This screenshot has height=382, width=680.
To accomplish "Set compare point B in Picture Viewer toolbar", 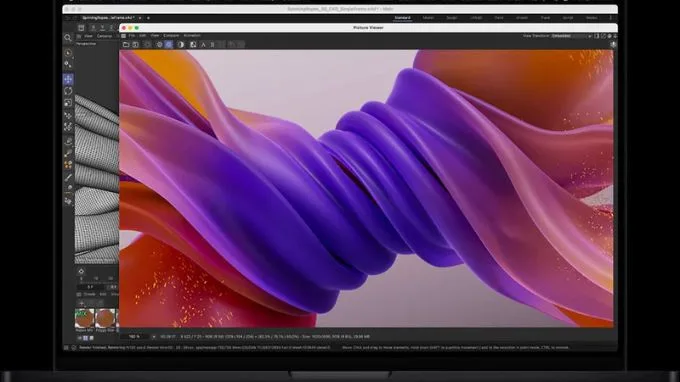I will click(212, 45).
